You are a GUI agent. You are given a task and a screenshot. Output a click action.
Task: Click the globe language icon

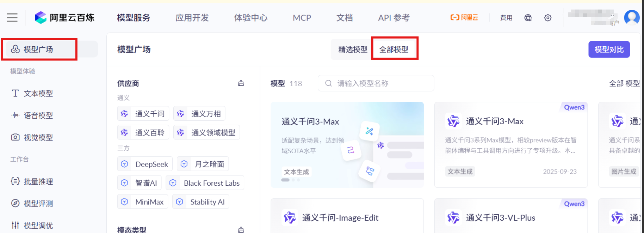(528, 18)
